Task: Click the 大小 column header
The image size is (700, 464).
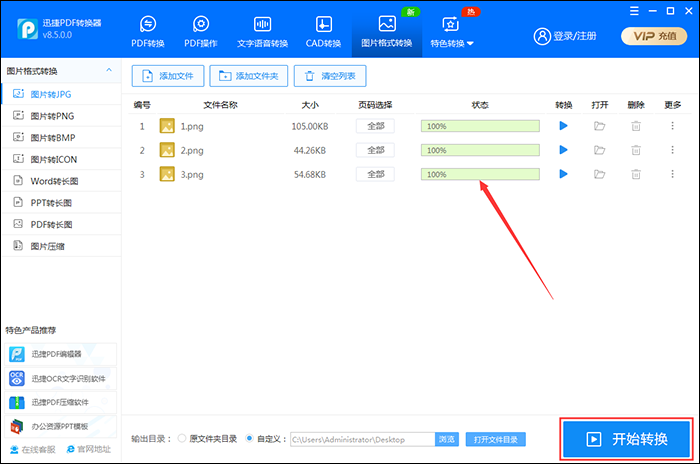Action: (310, 105)
